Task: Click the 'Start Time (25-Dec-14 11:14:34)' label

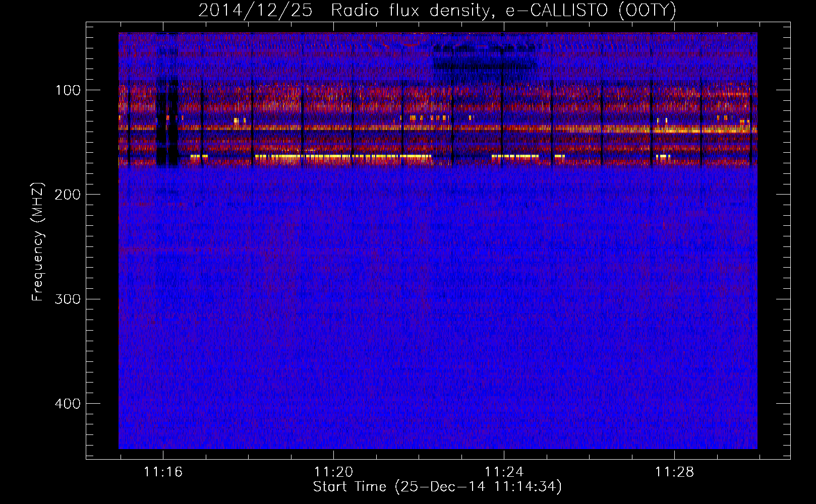Action: (437, 487)
